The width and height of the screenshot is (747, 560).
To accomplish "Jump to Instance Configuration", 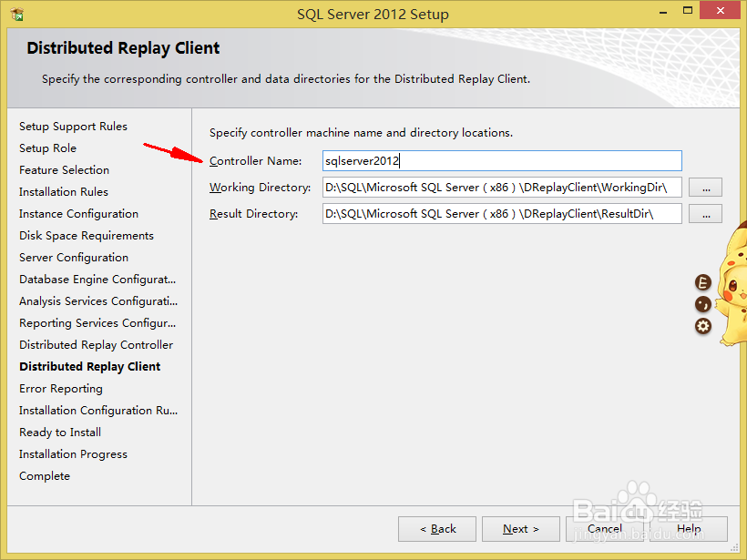I will 77,213.
